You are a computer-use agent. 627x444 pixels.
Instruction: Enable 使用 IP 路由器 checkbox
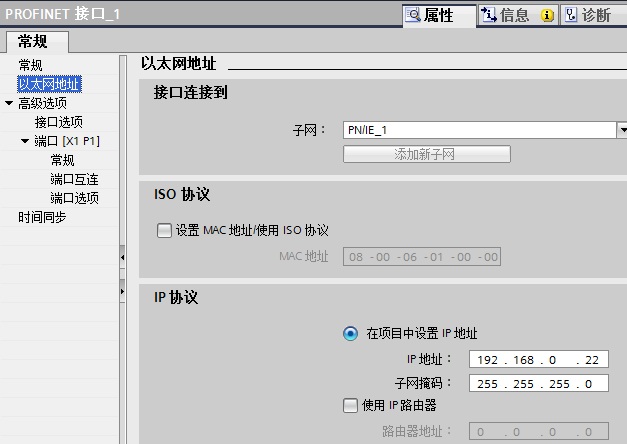click(350, 405)
